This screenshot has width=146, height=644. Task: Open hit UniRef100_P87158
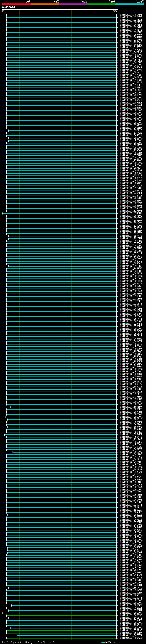pos(131,22)
